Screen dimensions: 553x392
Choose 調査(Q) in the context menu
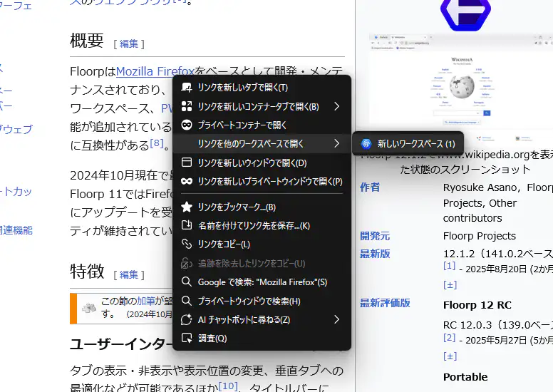(x=262, y=339)
